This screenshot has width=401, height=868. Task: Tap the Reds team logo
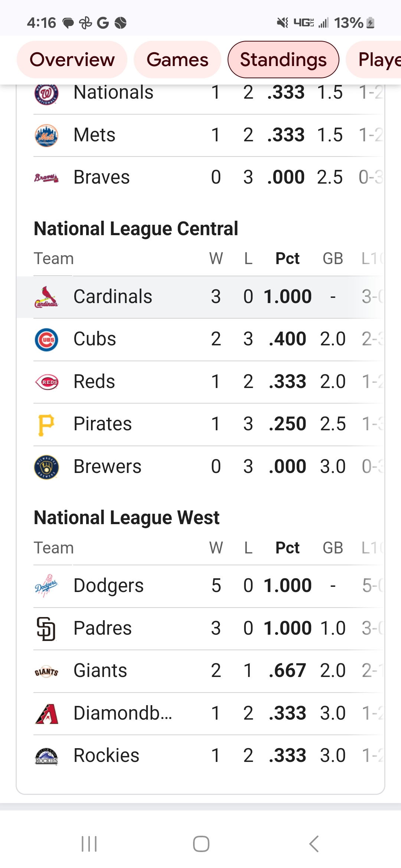46,382
